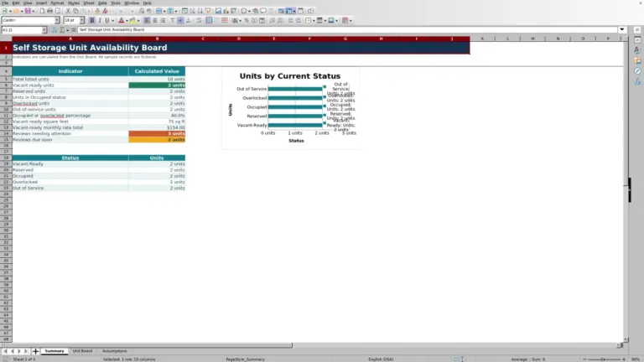Open the font color dropdown arrow
This screenshot has height=362, width=644.
click(x=127, y=20)
